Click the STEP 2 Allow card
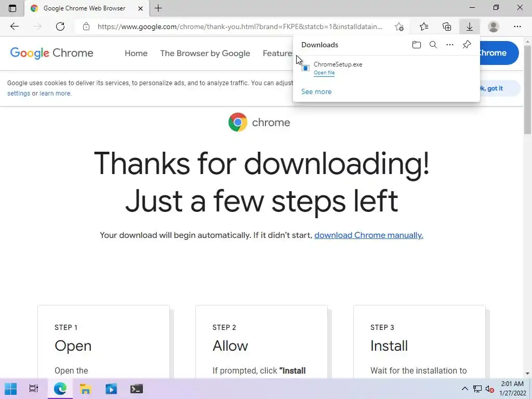Image resolution: width=532 pixels, height=399 pixels. click(x=262, y=342)
